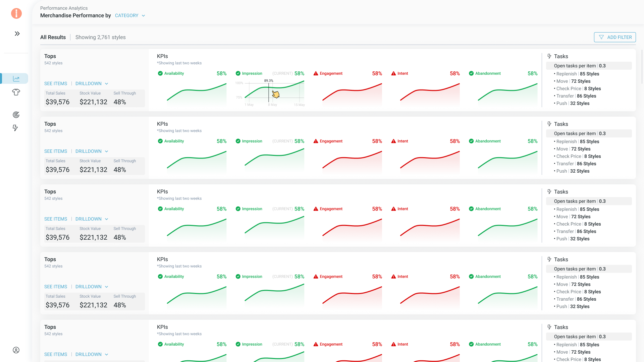Viewport: 644px width, 362px height.
Task: Open the CATEGORY dropdown in header
Action: pos(130,15)
